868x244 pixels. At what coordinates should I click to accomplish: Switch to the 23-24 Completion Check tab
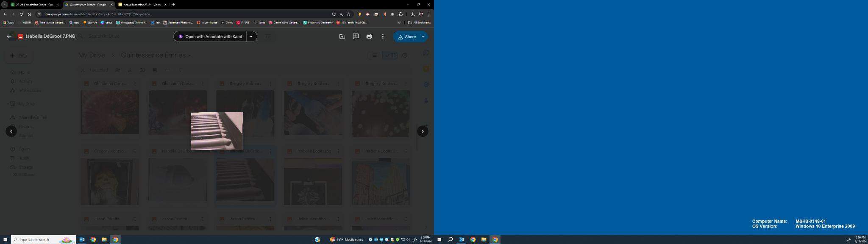(x=34, y=5)
